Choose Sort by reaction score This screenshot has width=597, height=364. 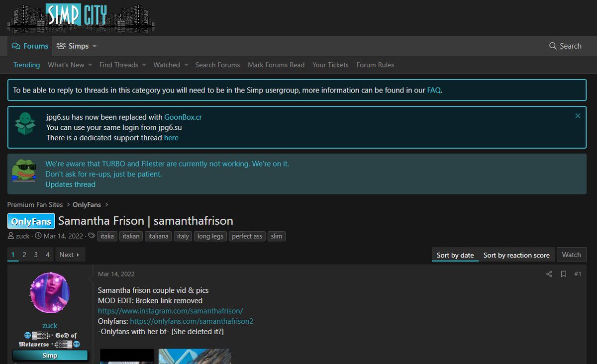pyautogui.click(x=516, y=255)
